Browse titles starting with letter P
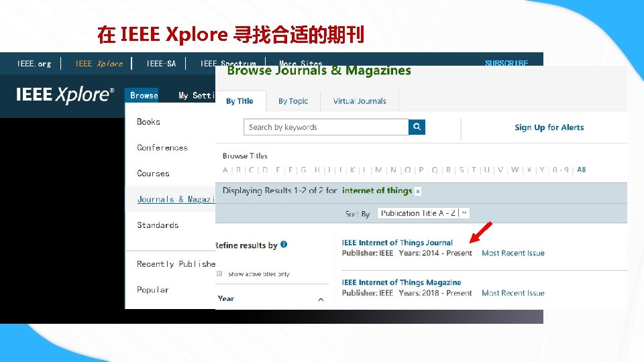 click(x=421, y=170)
